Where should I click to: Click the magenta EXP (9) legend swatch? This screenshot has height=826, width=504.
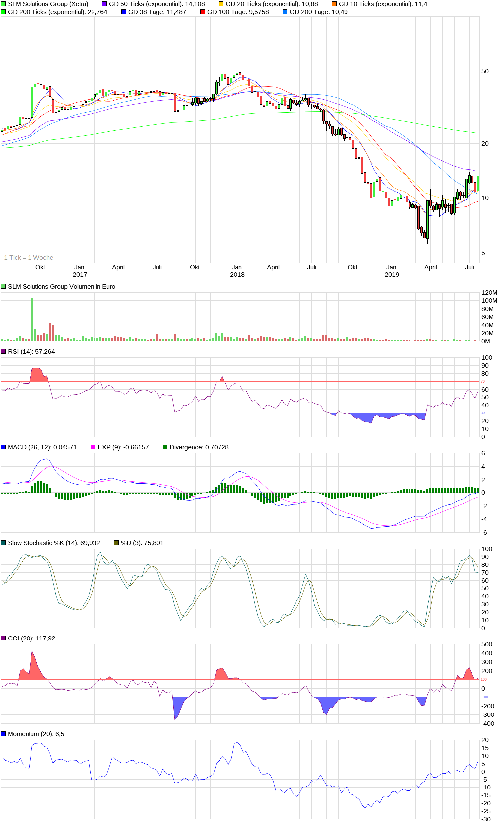[93, 447]
